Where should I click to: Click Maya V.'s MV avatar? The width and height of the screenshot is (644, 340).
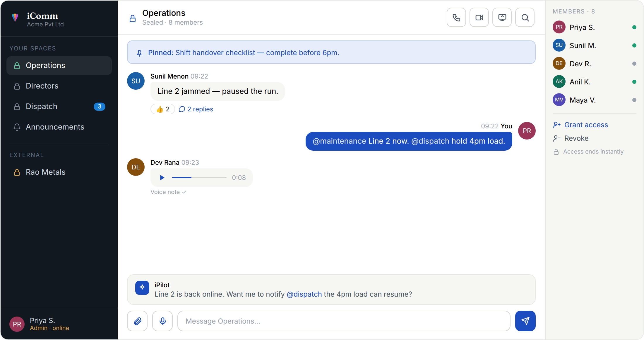(559, 100)
